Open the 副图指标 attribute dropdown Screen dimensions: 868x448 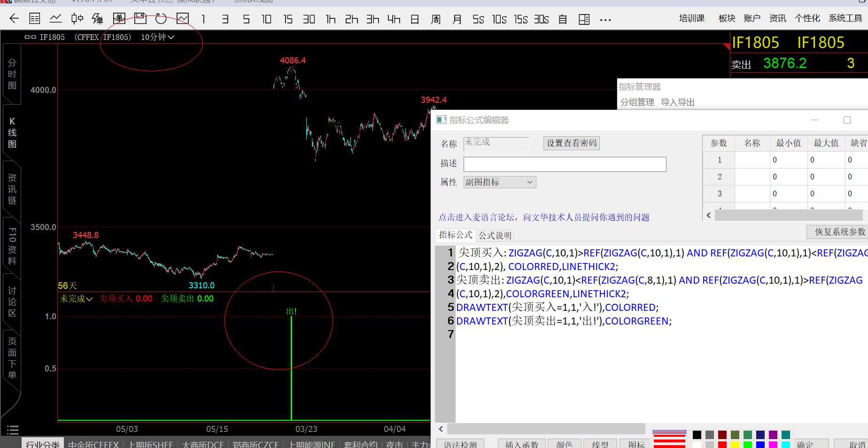point(499,182)
